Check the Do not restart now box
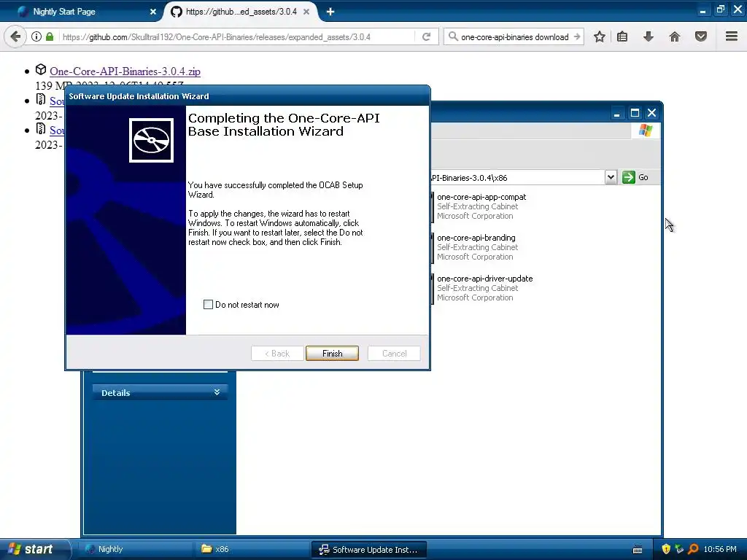The image size is (747, 560). 208,305
